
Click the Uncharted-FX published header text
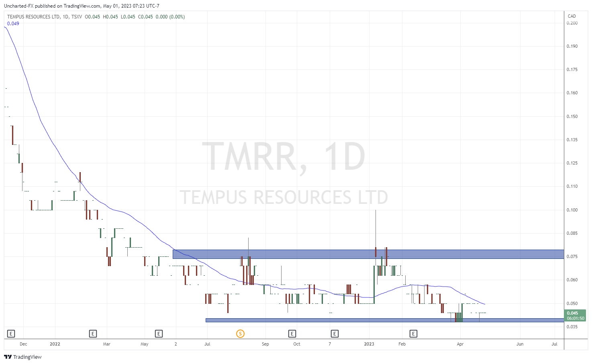[82, 6]
